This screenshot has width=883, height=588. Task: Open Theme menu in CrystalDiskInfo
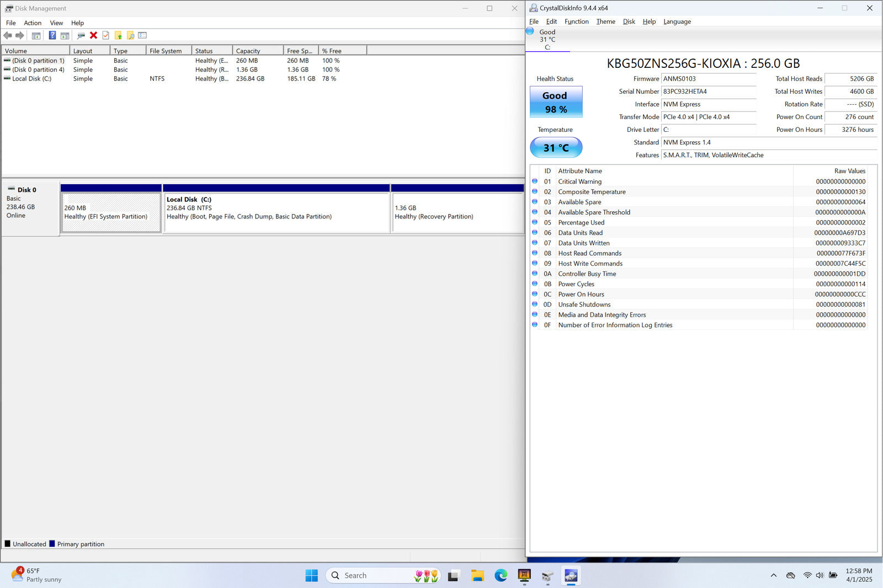pyautogui.click(x=605, y=22)
